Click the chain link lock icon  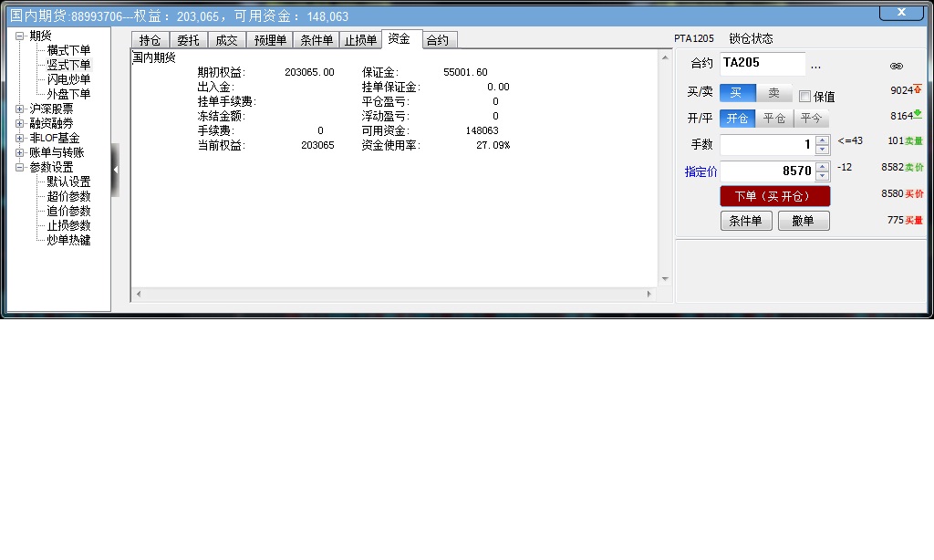click(896, 66)
